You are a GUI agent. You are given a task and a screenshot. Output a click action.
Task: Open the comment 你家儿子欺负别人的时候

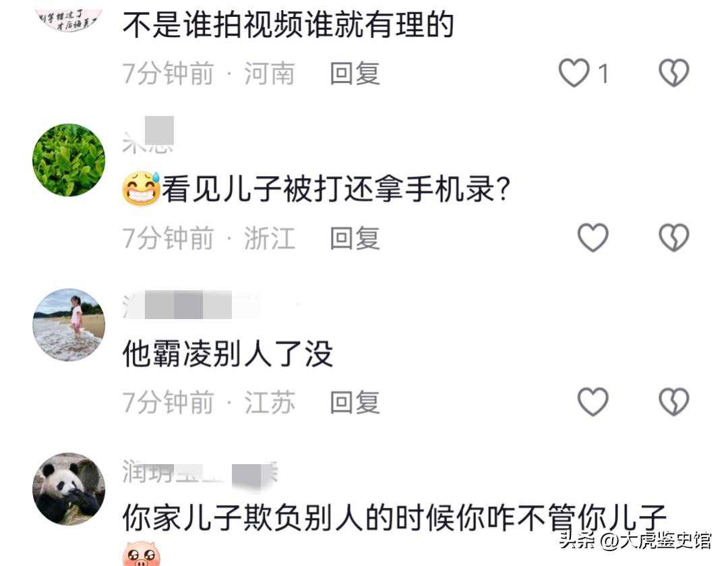click(395, 517)
